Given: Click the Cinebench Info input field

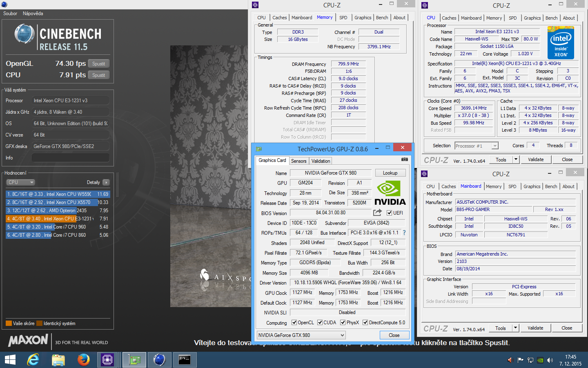Looking at the screenshot, I should coord(71,158).
